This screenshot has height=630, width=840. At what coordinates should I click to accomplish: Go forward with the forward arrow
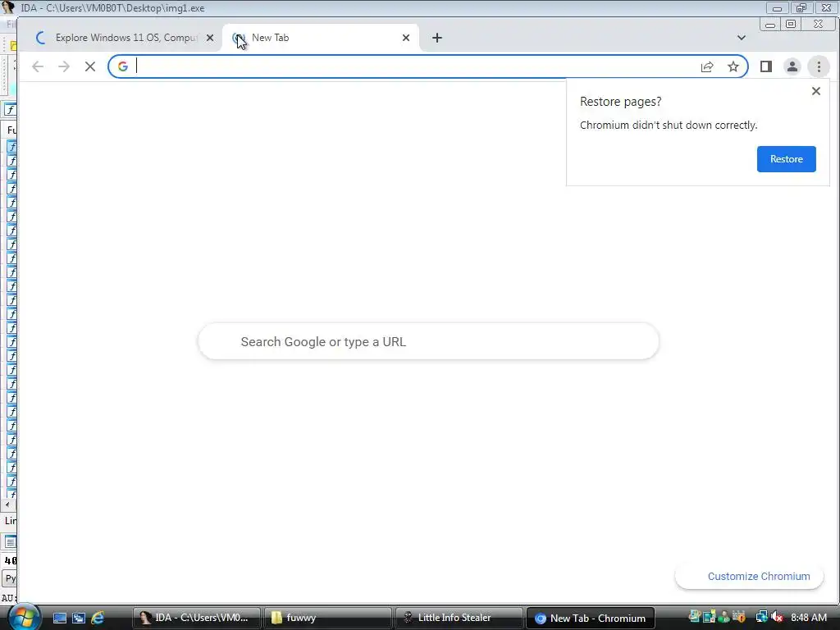pyautogui.click(x=64, y=66)
